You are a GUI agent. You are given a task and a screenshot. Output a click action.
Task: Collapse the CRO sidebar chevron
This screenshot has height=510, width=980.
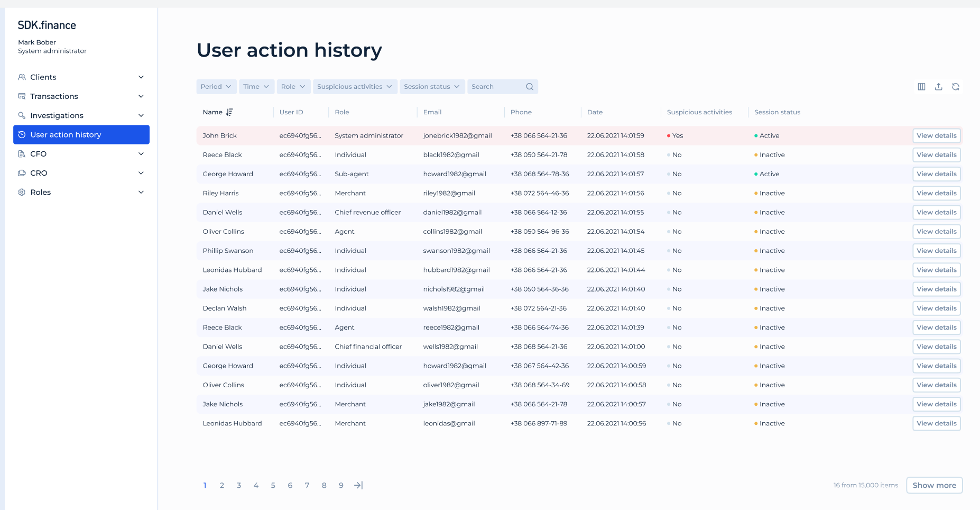coord(141,172)
